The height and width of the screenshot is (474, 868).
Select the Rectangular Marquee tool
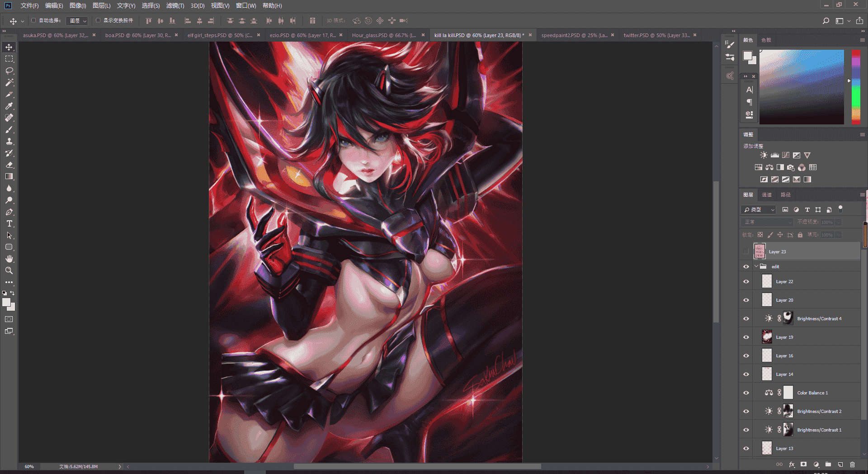coord(9,59)
